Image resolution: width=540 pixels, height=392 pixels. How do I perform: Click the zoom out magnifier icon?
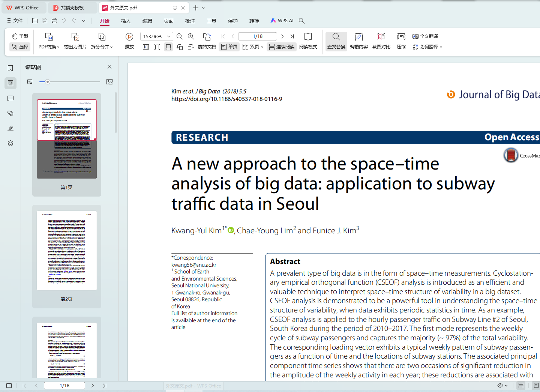click(180, 36)
